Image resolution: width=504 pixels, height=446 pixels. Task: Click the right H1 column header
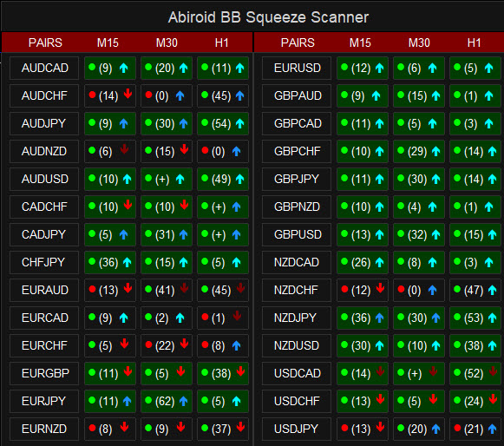pos(474,43)
